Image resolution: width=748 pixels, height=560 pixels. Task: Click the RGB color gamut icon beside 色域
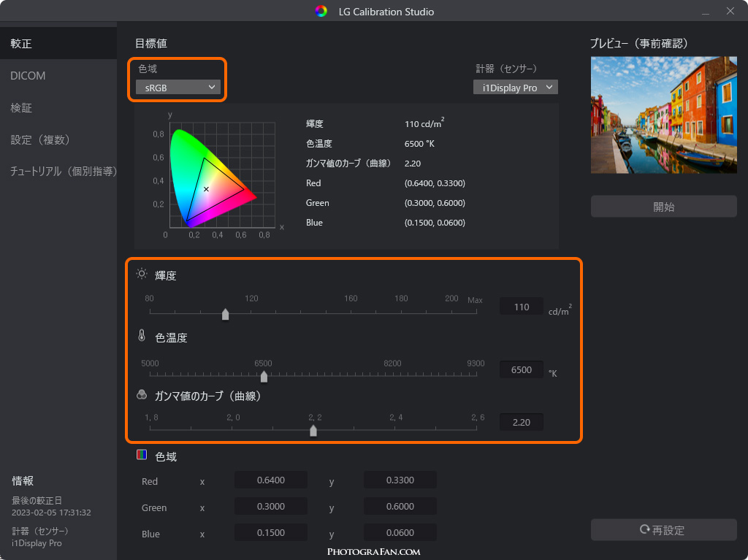tap(142, 455)
